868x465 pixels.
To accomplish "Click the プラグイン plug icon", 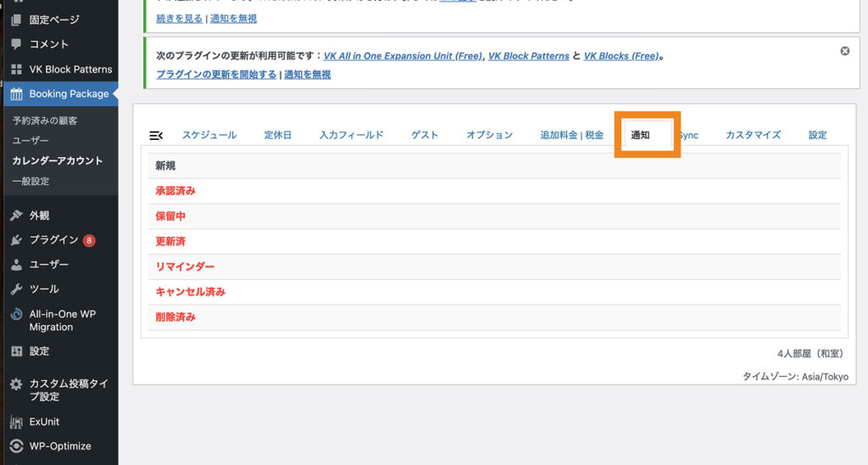I will pyautogui.click(x=17, y=240).
